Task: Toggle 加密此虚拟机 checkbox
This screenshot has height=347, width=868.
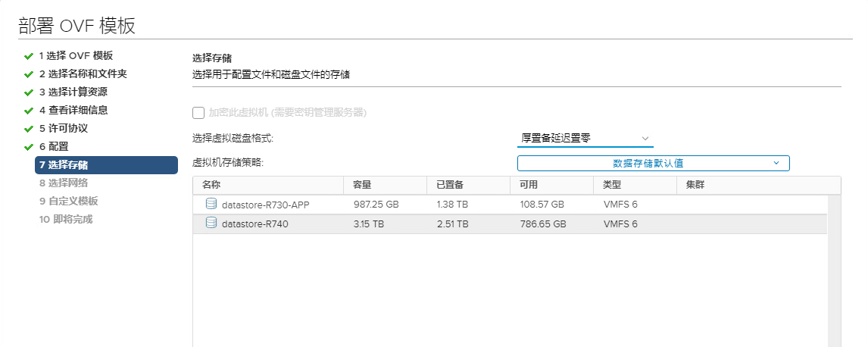Action: 198,113
